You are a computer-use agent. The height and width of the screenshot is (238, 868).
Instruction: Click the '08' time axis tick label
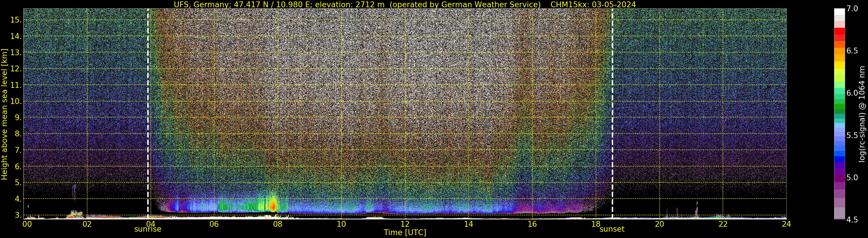click(x=278, y=224)
